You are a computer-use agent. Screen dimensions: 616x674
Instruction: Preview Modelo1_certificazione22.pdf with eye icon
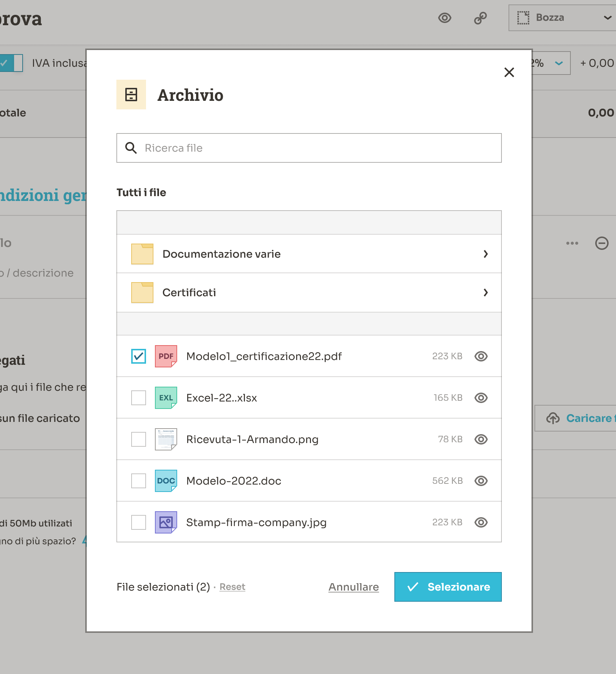(x=481, y=356)
